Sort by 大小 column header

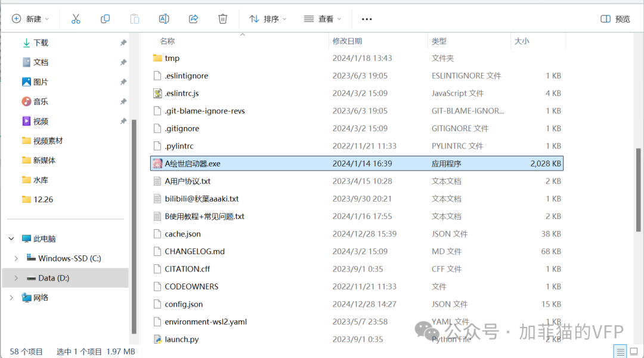coord(522,41)
